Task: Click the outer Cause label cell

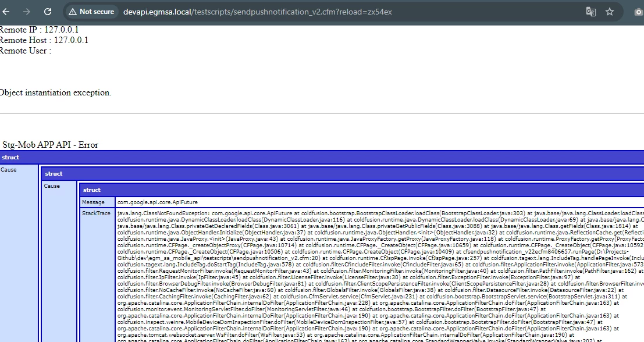Action: (19, 254)
